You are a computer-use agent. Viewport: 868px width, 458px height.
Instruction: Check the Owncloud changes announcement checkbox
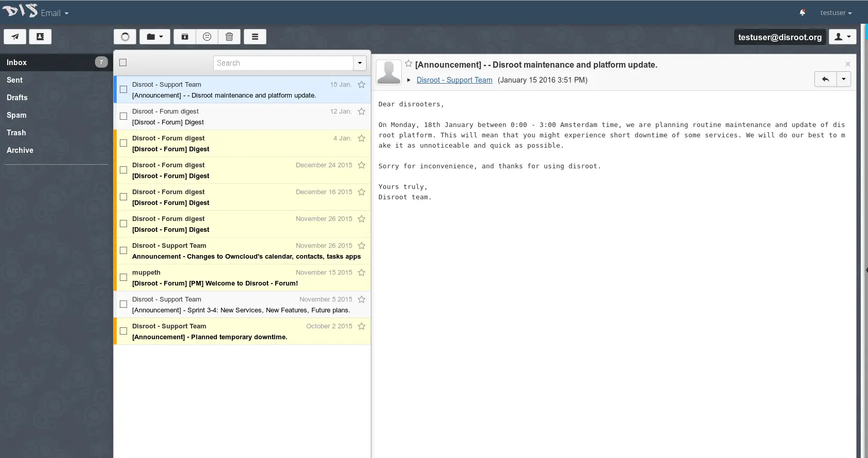(x=123, y=250)
